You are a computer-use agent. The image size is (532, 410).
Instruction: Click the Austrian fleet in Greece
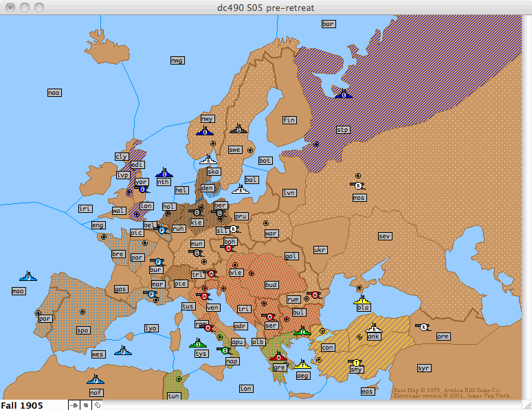click(x=280, y=357)
